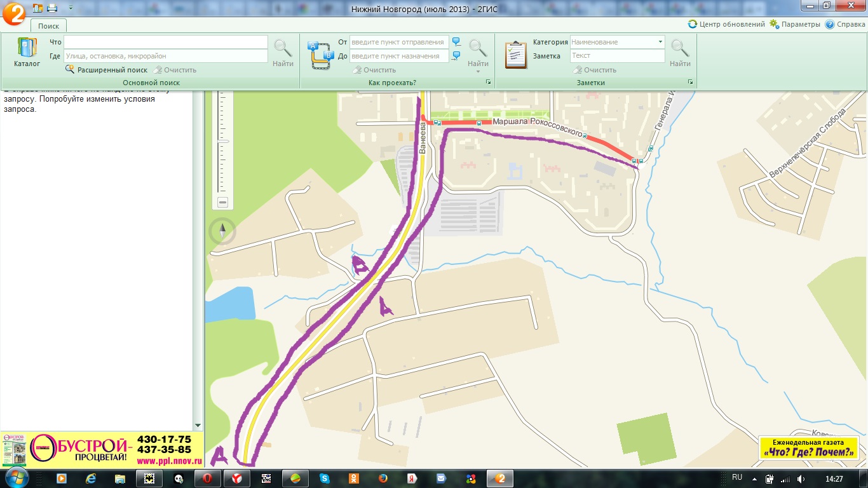Click Очистить in the Основной поиск group
This screenshot has height=488, width=868.
[x=175, y=70]
